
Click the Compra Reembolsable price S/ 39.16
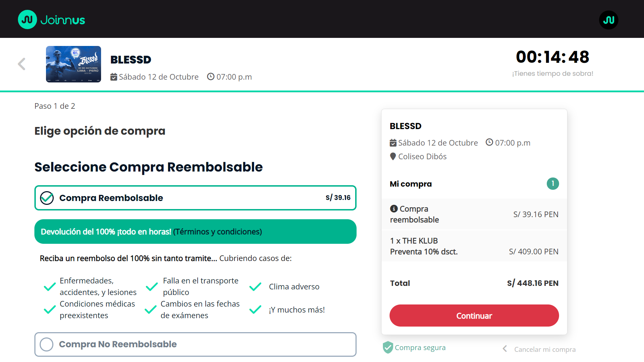(338, 198)
